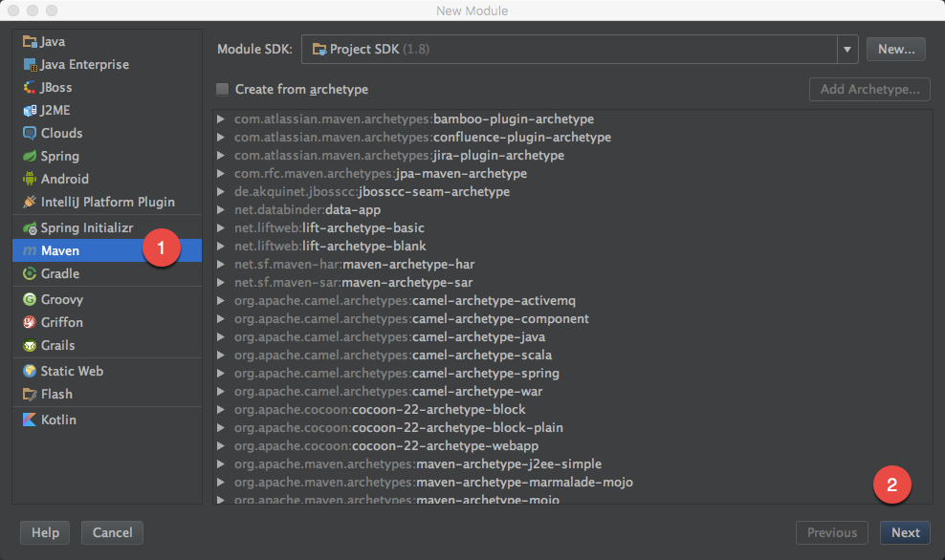
Task: Select camel-archetype-java archetype
Action: coord(390,336)
